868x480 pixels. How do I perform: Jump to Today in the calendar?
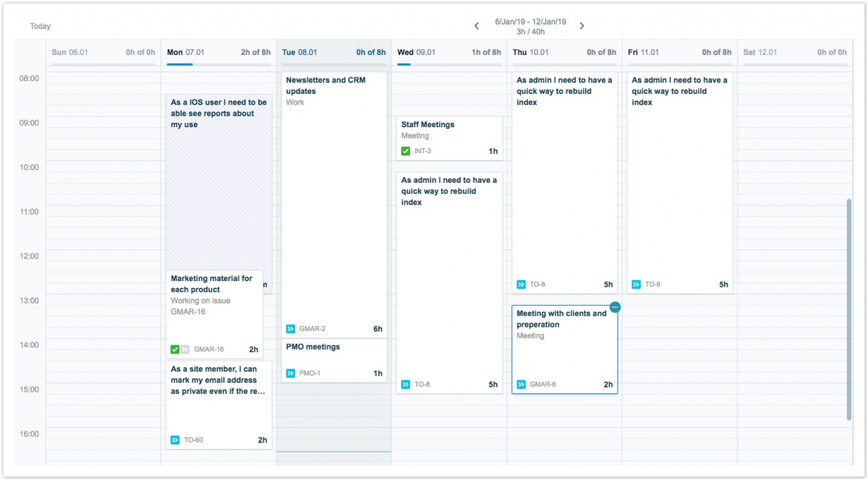coord(41,26)
